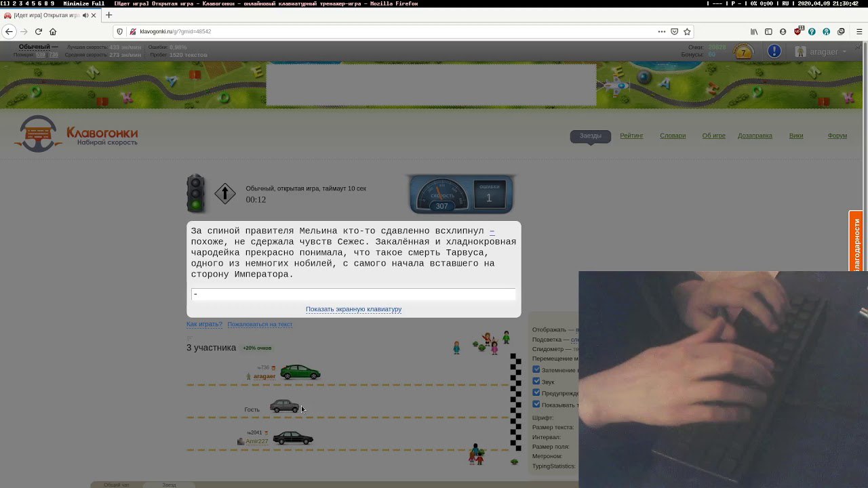Click the traffic light icon

click(x=196, y=193)
